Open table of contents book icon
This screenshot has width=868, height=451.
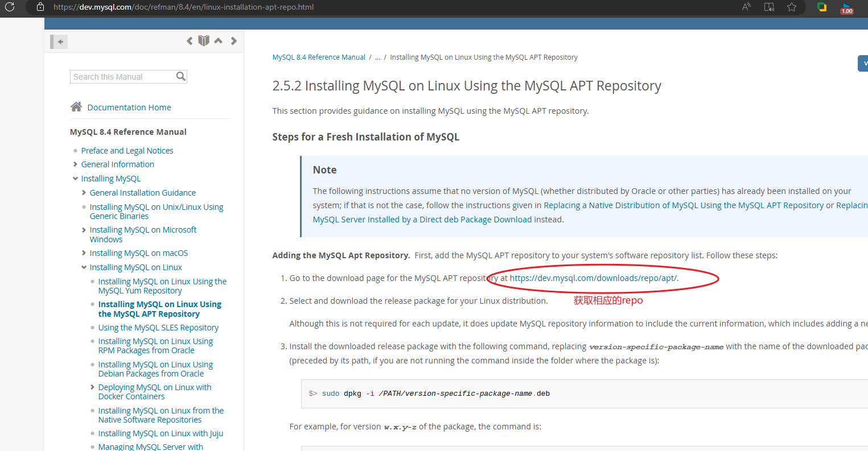tap(204, 40)
